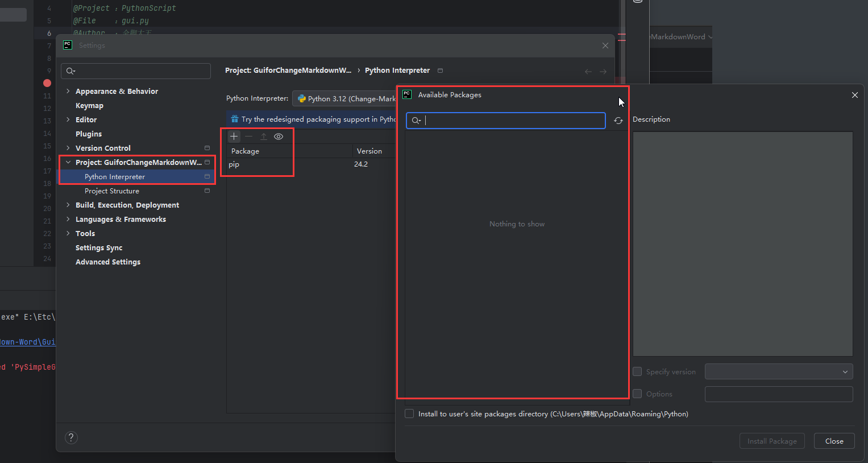The width and height of the screenshot is (868, 463).
Task: Expand the Version Control section
Action: coord(68,148)
